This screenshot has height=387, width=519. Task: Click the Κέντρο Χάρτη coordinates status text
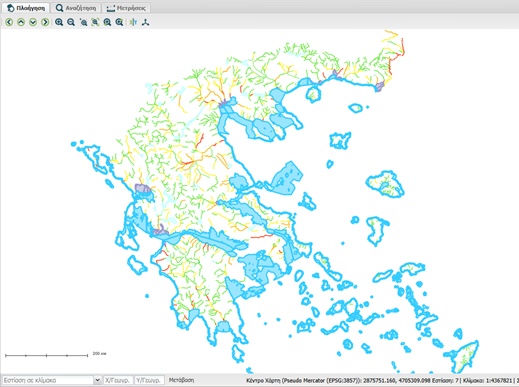pos(382,380)
